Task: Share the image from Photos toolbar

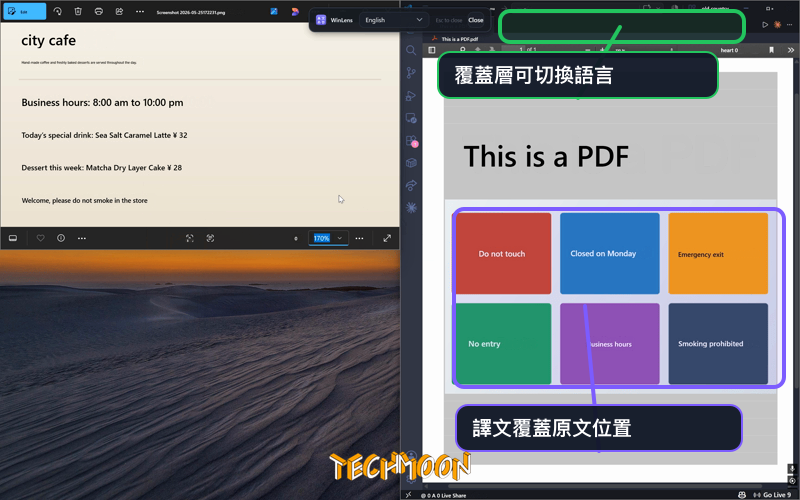Action: pos(119,11)
